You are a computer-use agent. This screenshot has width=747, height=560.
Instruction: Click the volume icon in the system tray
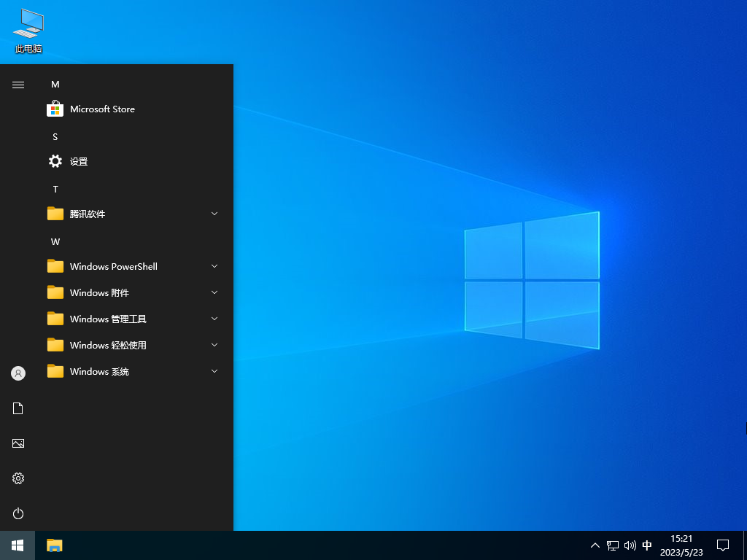coord(630,545)
